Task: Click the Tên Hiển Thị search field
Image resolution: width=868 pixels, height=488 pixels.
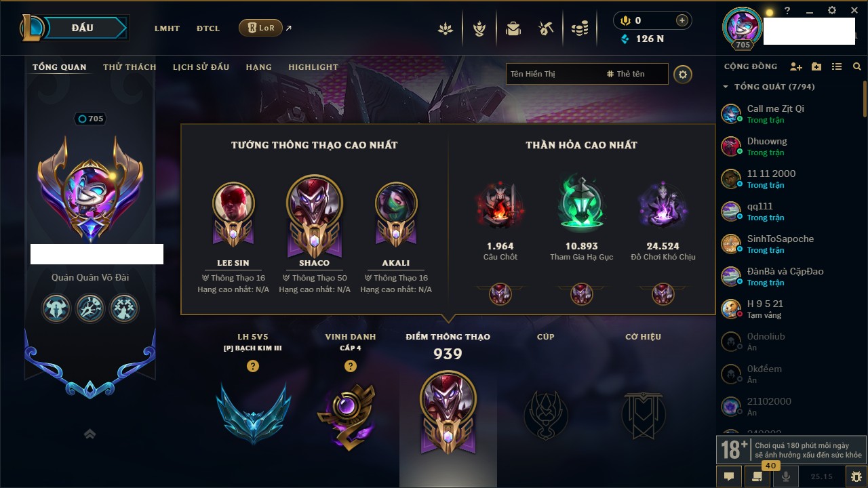Action: pos(555,74)
